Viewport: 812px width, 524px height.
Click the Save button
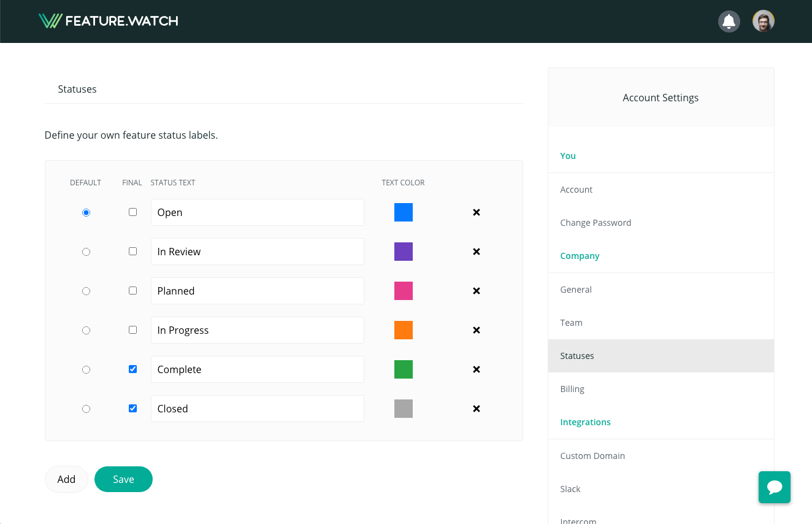(x=123, y=479)
